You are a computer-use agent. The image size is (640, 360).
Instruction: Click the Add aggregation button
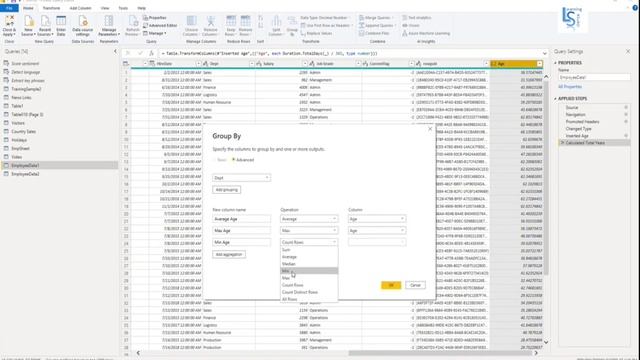[x=229, y=254]
